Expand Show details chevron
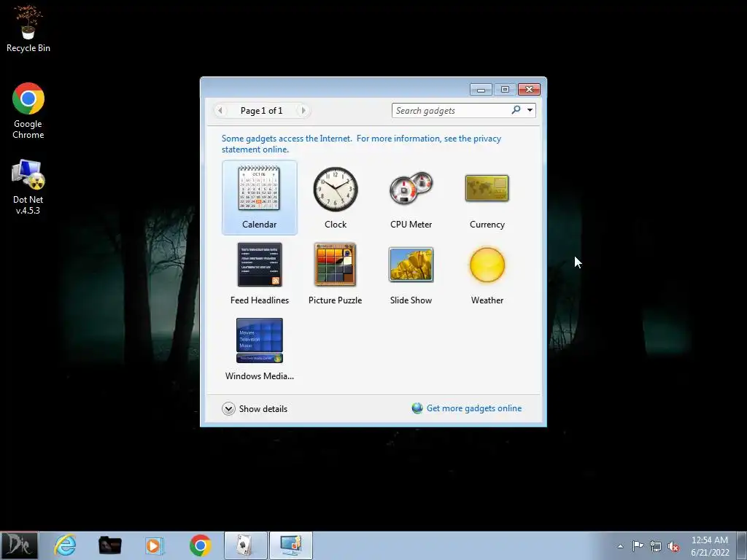This screenshot has height=560, width=747. [228, 408]
